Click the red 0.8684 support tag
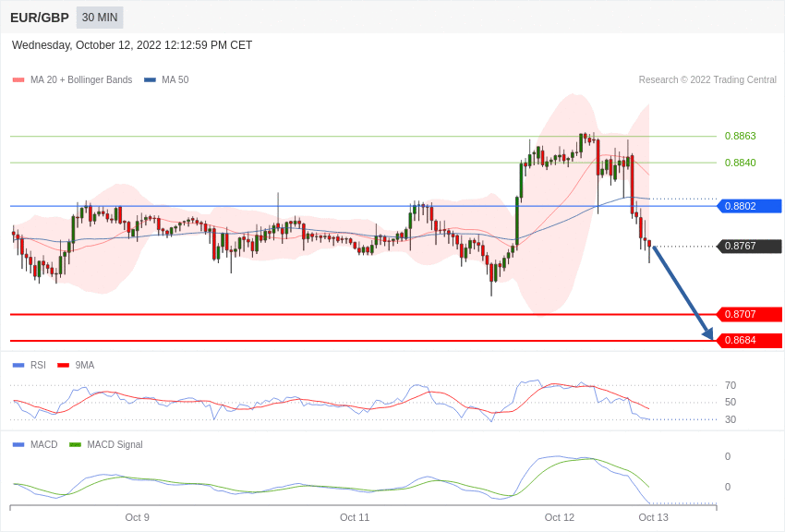The image size is (785, 532). [750, 340]
